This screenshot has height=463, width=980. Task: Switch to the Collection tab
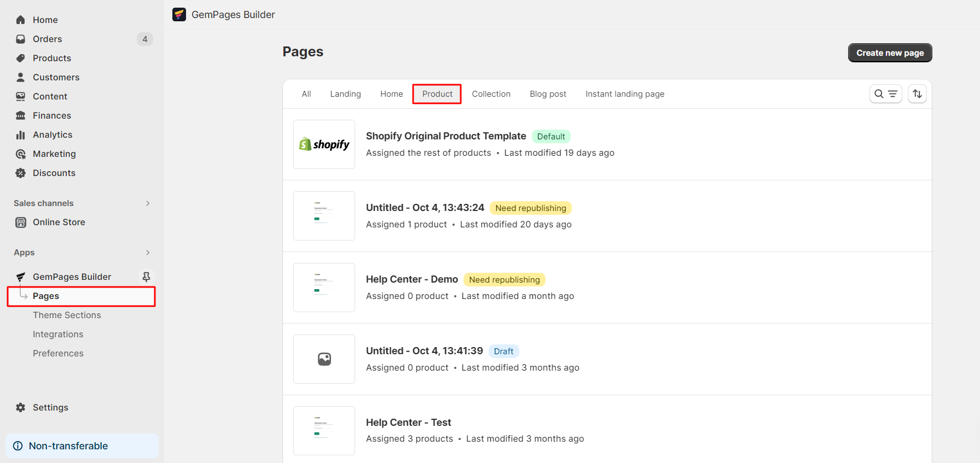(491, 94)
